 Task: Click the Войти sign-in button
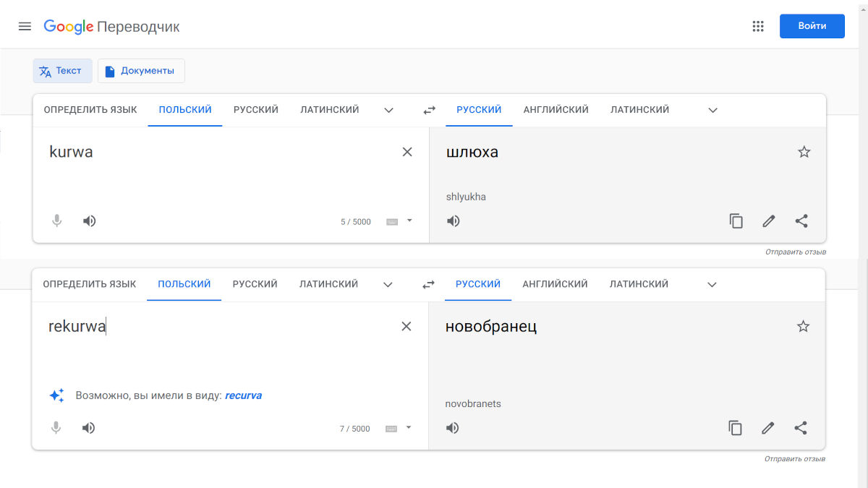click(812, 26)
